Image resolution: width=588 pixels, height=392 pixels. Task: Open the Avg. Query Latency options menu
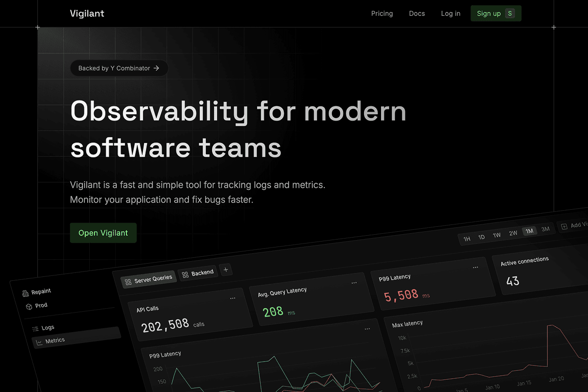[354, 283]
